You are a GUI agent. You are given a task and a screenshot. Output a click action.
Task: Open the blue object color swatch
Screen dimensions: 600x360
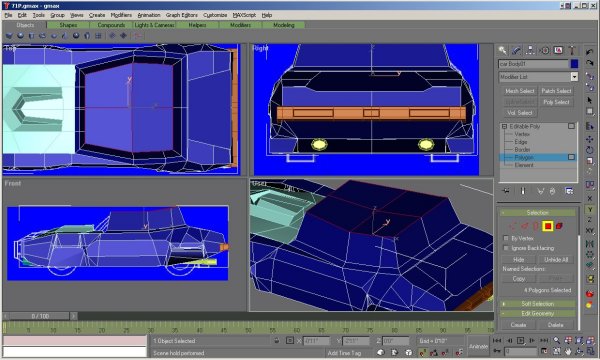[x=574, y=64]
